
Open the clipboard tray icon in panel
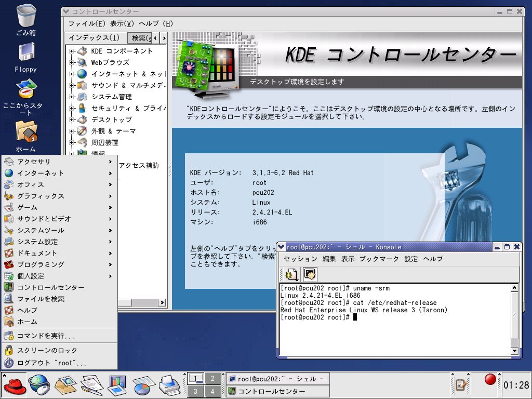pos(461,385)
